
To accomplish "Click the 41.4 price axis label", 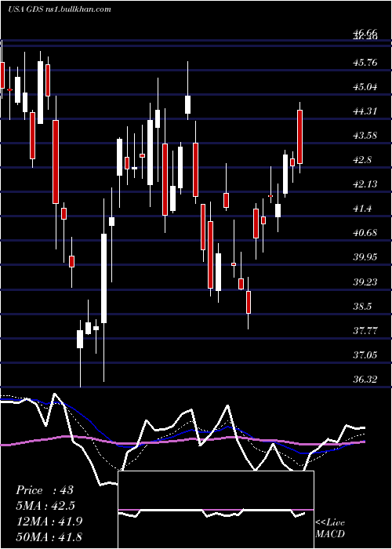I will click(x=363, y=209).
